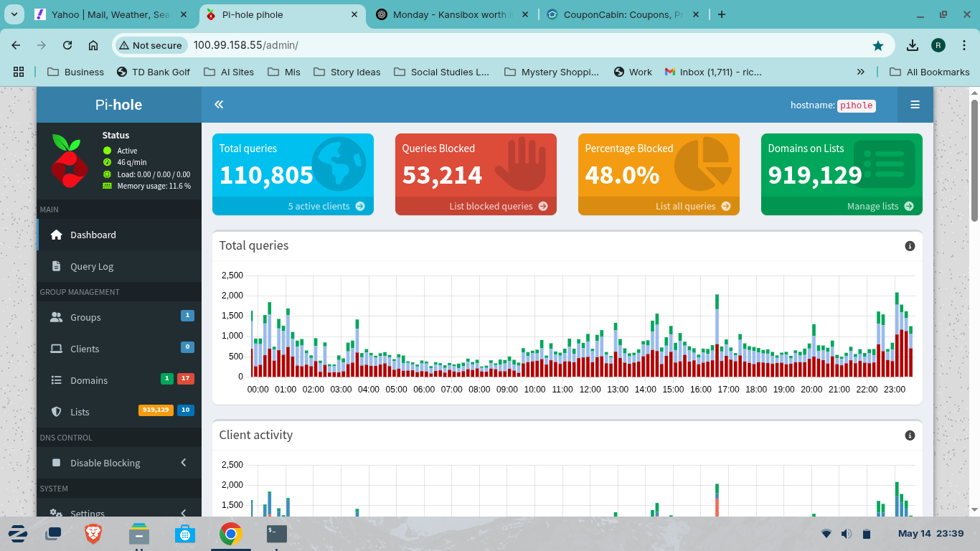This screenshot has height=551, width=980.
Task: Open the Query Log via its document icon
Action: (x=56, y=265)
